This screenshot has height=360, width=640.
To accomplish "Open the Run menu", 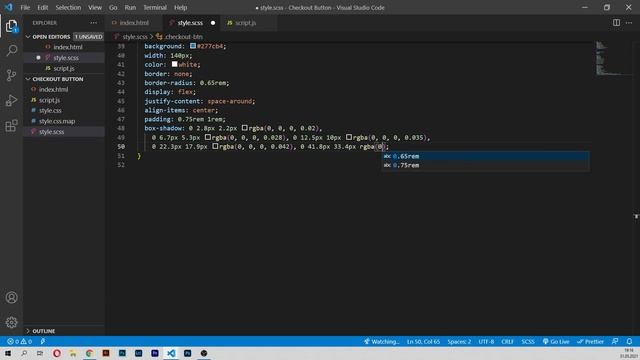I will pyautogui.click(x=130, y=7).
